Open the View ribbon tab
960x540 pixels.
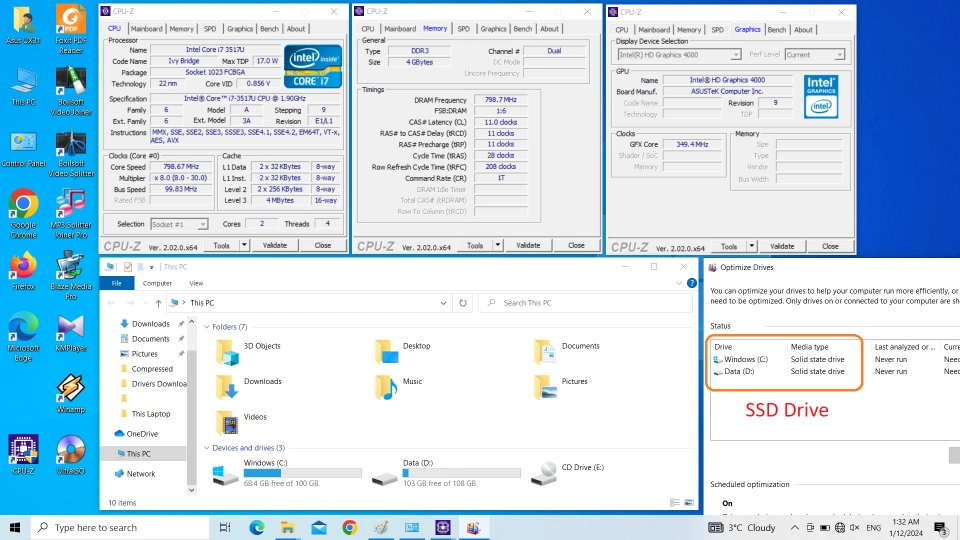coord(196,283)
